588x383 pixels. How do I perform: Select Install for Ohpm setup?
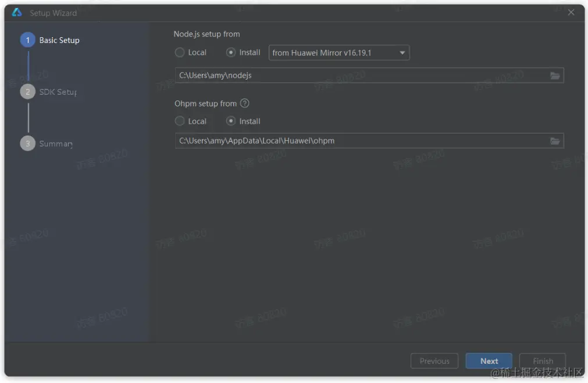point(243,121)
